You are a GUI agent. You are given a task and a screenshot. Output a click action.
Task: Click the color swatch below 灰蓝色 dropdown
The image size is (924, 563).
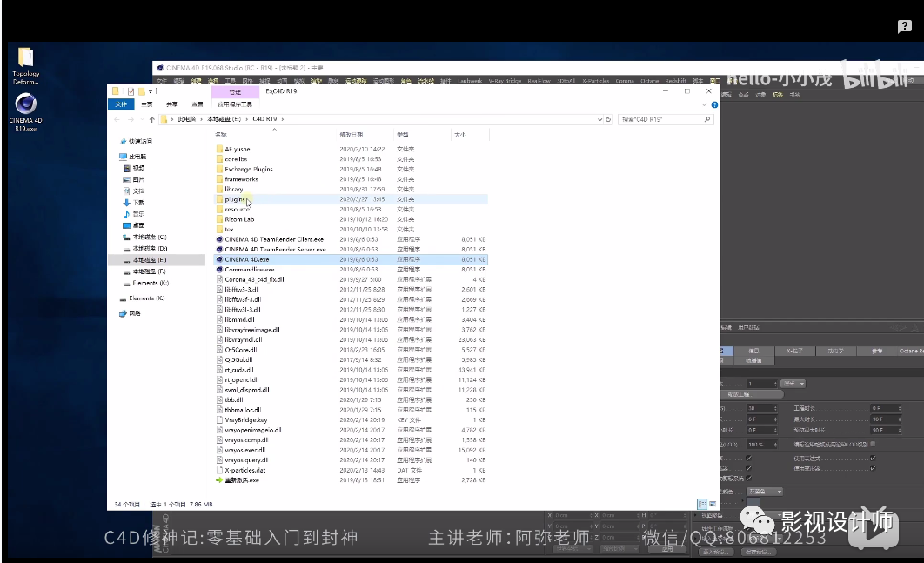coord(753,502)
